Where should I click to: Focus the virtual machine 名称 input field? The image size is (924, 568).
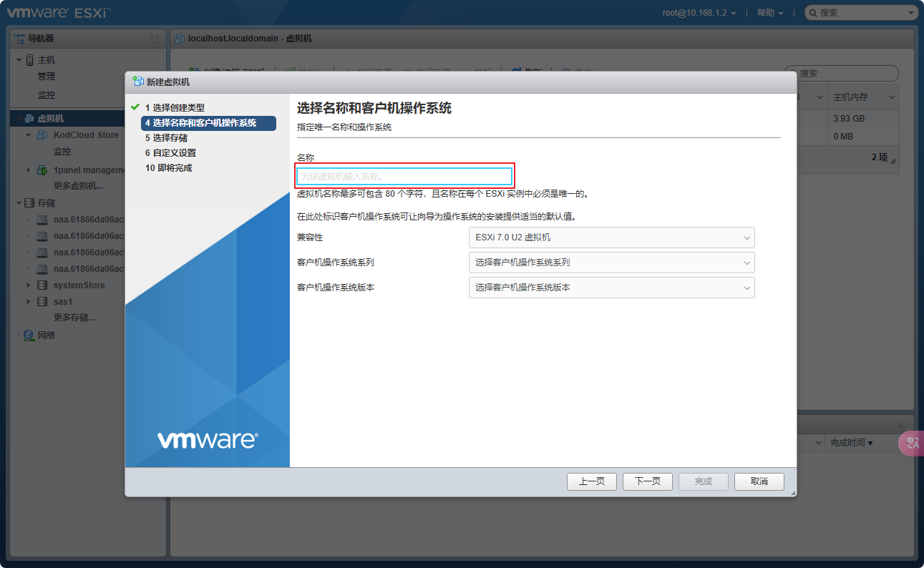(x=404, y=176)
